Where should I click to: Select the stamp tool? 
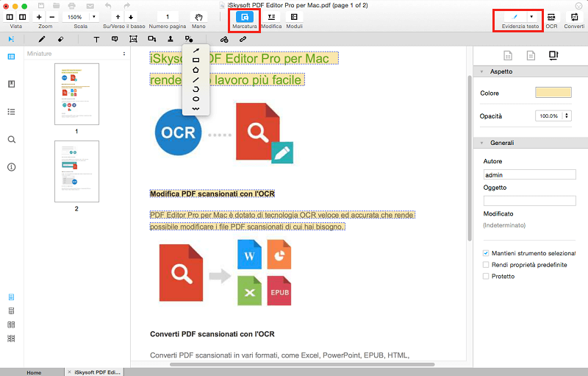click(x=171, y=39)
